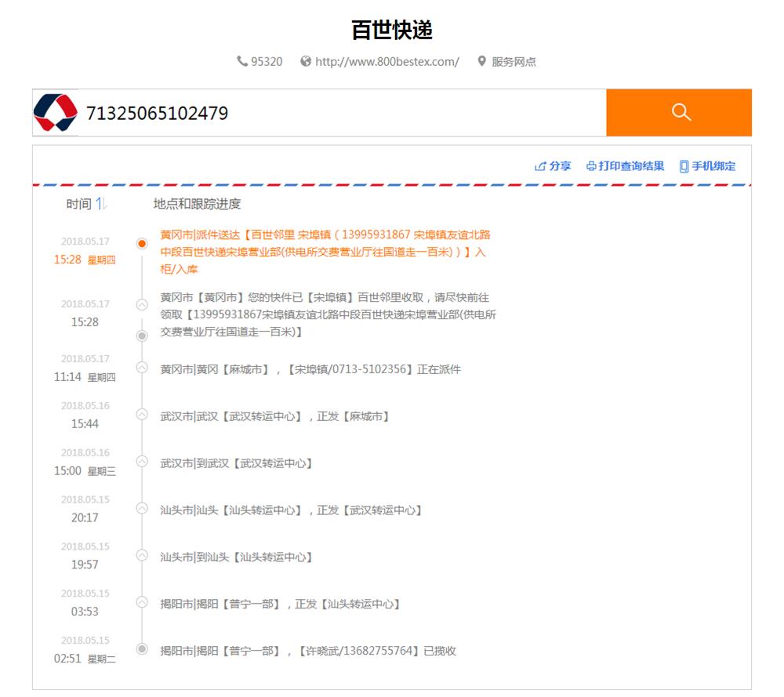Toggle the time sort order arrow
784x697 pixels.
[x=101, y=204]
